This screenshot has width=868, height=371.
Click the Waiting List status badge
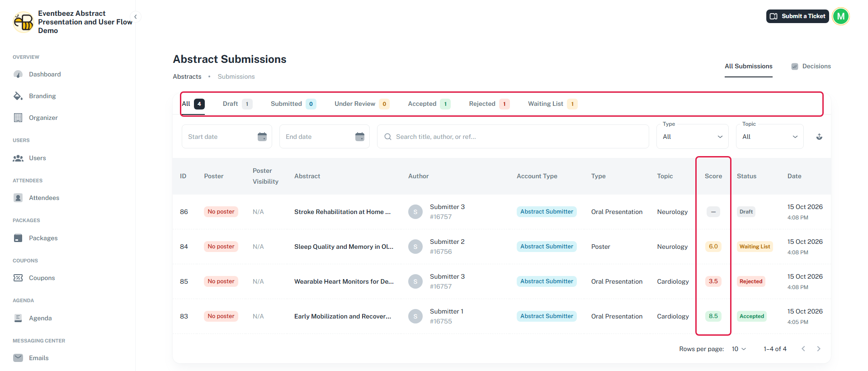click(755, 247)
